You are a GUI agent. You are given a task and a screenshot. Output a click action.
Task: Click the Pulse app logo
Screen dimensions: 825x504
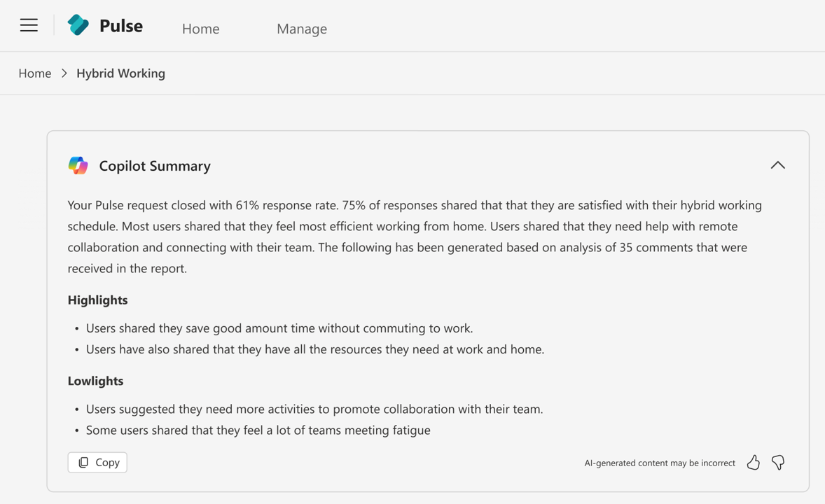coord(78,24)
